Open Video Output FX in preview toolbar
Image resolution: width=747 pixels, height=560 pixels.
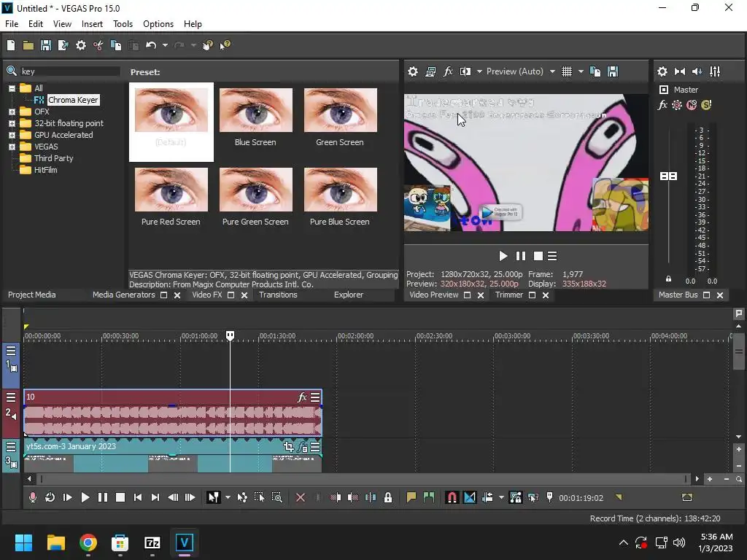pos(448,71)
